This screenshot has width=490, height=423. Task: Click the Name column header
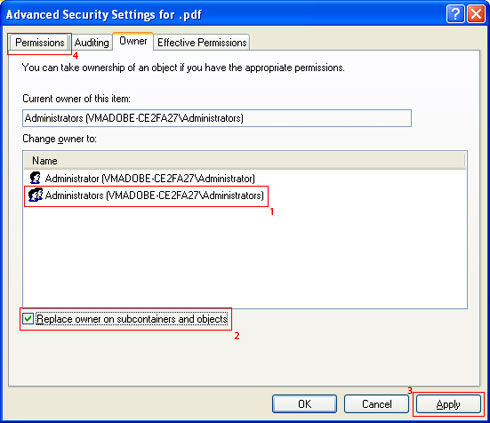point(245,161)
